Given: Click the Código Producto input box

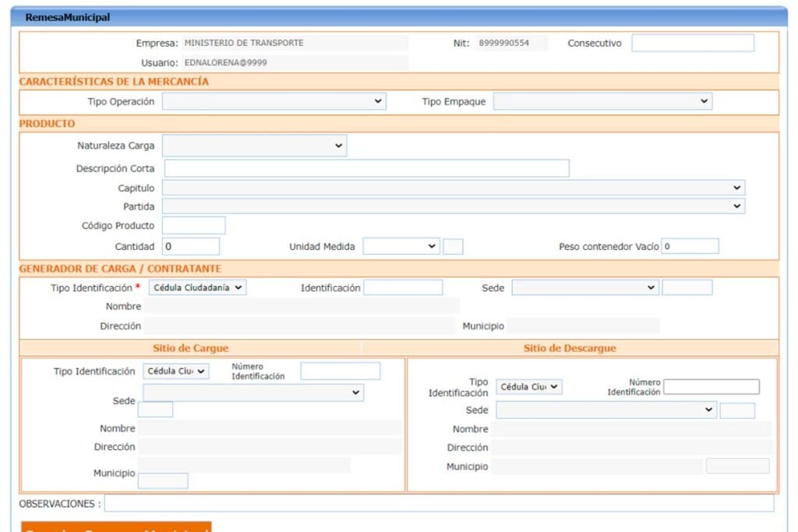Looking at the screenshot, I should point(193,226).
